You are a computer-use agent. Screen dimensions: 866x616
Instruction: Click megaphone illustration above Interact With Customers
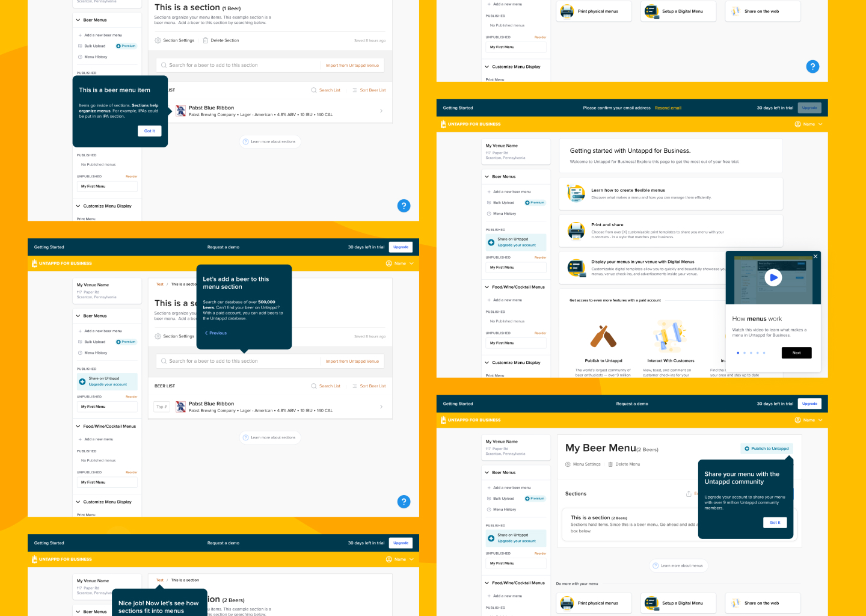pyautogui.click(x=671, y=336)
